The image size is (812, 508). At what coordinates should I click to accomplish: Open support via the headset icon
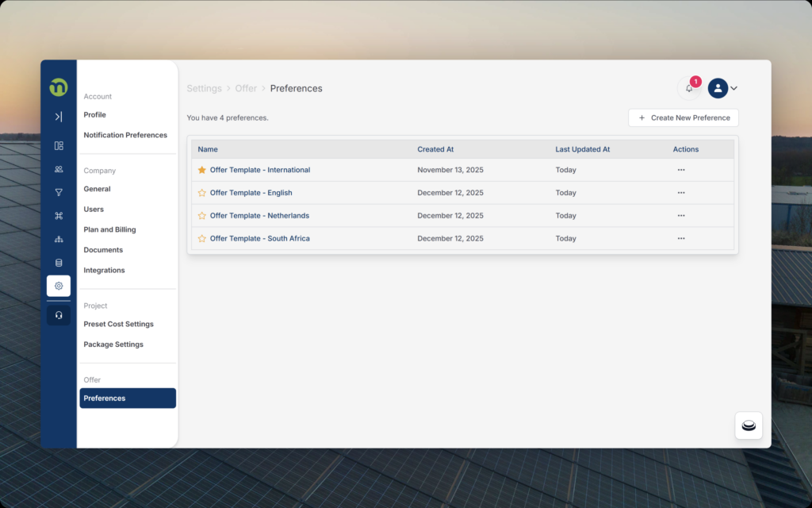(x=59, y=315)
